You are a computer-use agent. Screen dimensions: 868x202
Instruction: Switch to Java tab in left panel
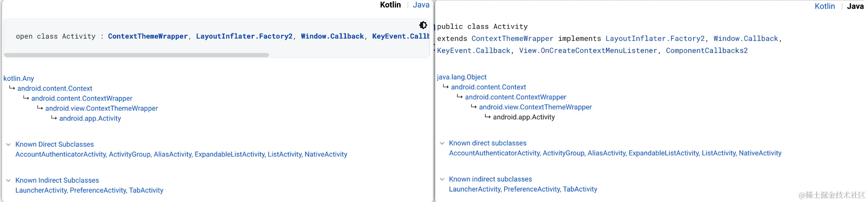click(x=421, y=5)
